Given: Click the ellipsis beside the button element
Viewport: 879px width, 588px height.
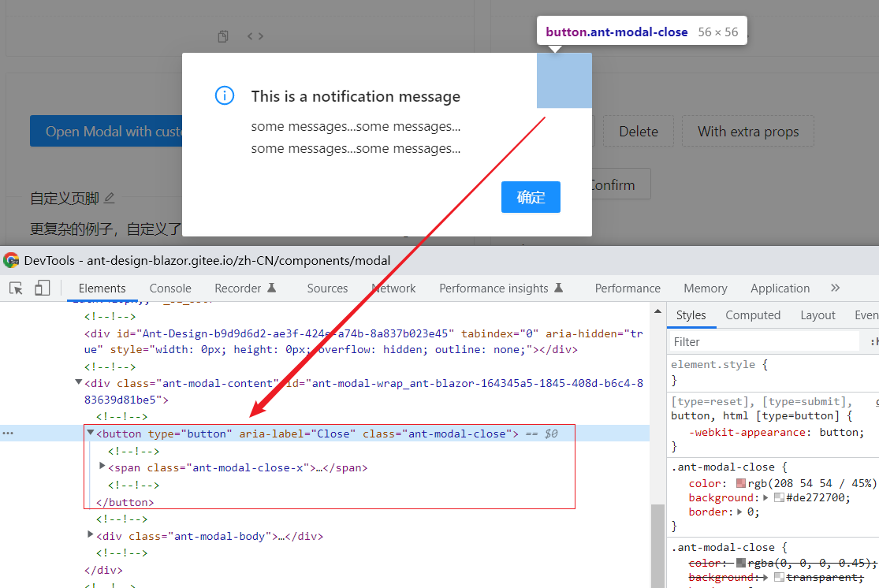Looking at the screenshot, I should (x=8, y=433).
